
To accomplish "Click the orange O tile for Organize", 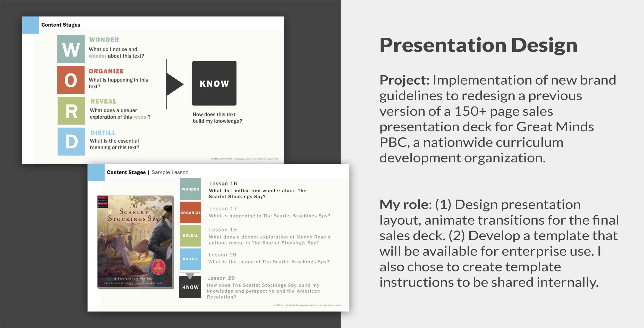I will click(x=71, y=80).
